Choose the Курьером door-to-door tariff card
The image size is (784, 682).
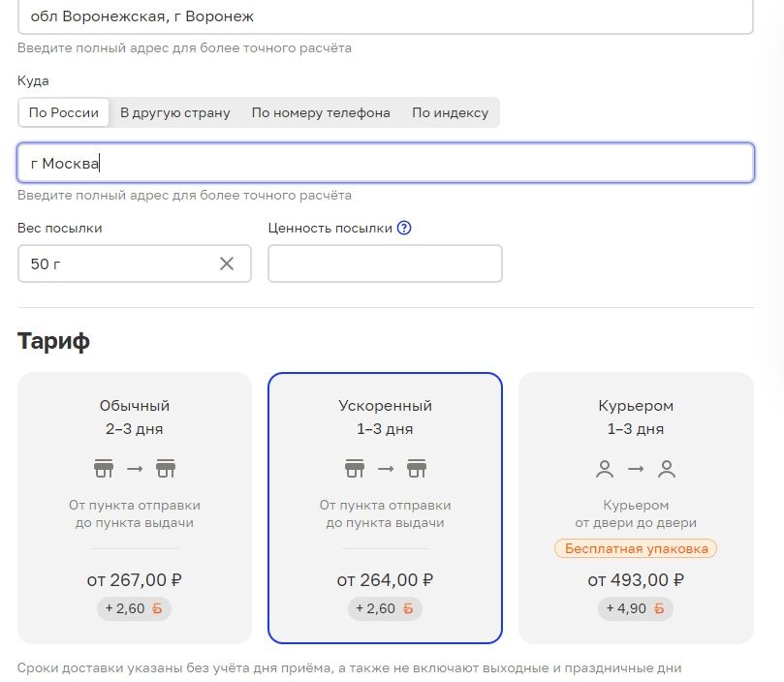click(636, 417)
